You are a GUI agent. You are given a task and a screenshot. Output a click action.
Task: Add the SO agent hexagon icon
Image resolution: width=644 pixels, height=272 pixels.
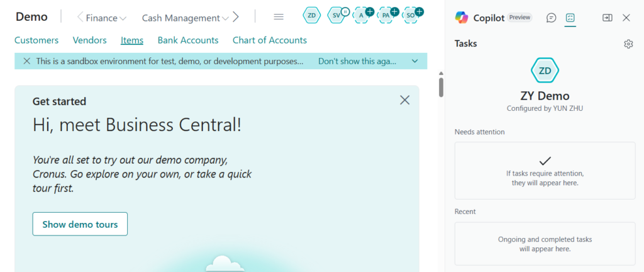411,15
